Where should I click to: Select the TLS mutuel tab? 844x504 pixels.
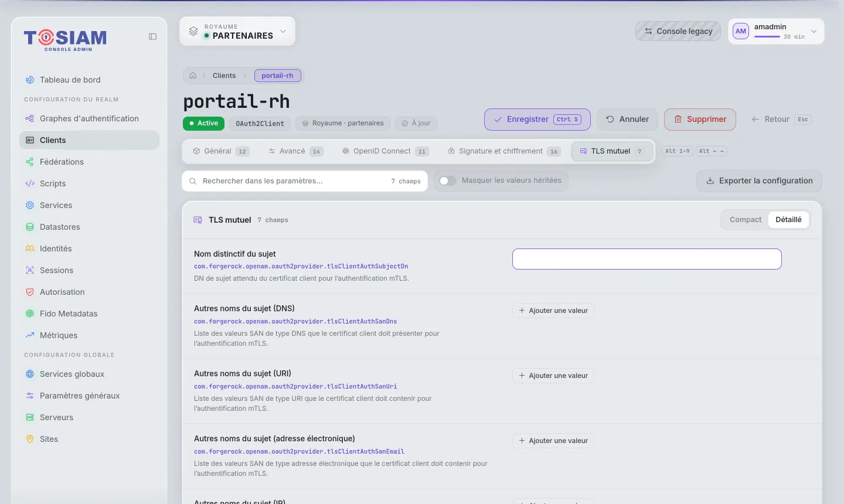(612, 151)
